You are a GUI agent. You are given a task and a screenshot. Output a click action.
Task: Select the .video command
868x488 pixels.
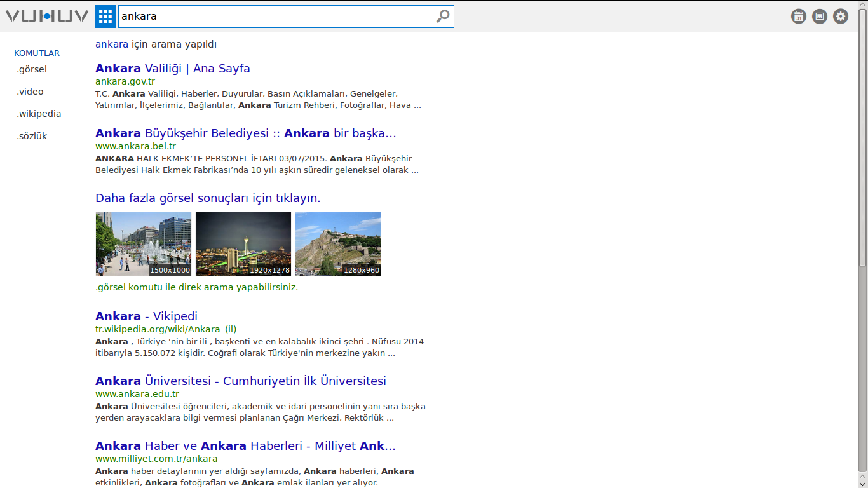pyautogui.click(x=31, y=91)
